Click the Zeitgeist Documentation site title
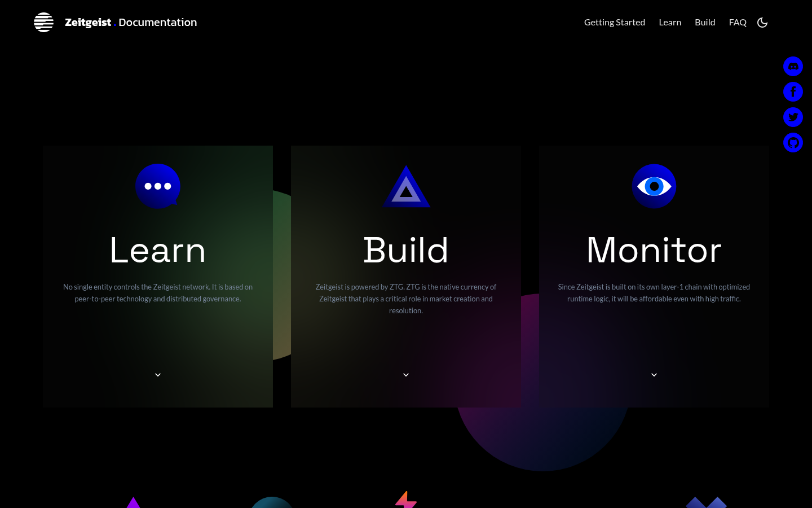The height and width of the screenshot is (508, 812). (131, 23)
